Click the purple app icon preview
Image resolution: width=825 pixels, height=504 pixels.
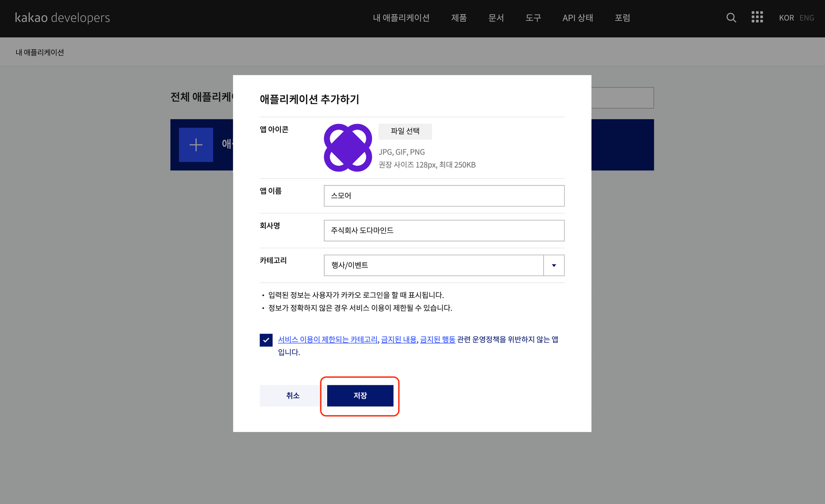coord(348,148)
